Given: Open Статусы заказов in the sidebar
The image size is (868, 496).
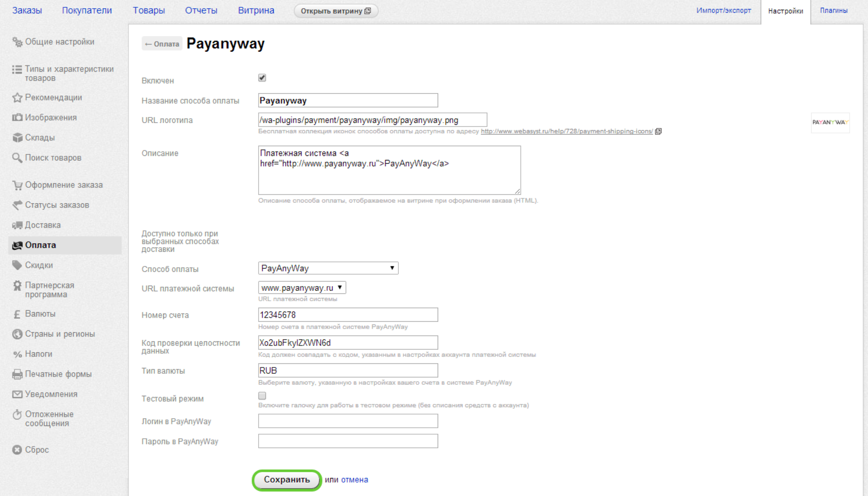Looking at the screenshot, I should [x=57, y=205].
